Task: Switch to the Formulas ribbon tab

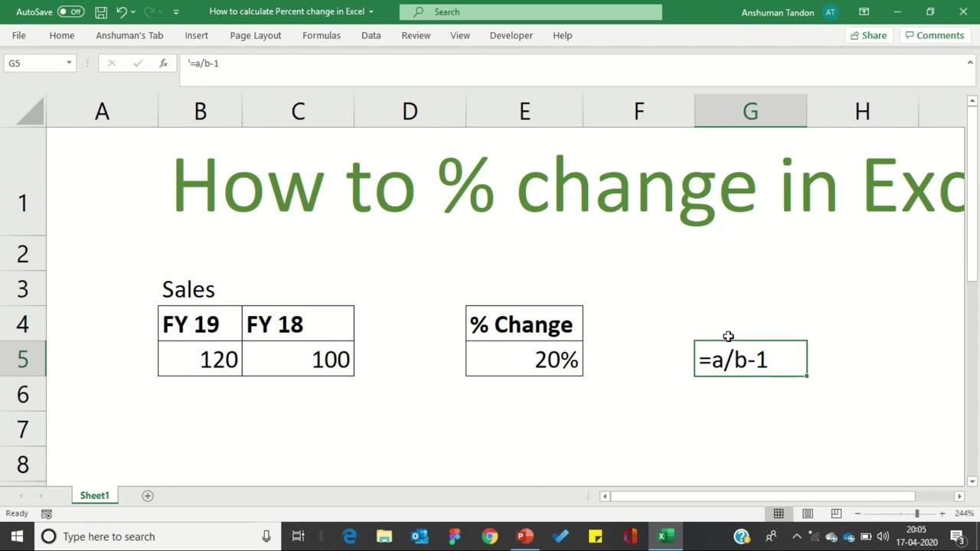Action: pyautogui.click(x=321, y=35)
